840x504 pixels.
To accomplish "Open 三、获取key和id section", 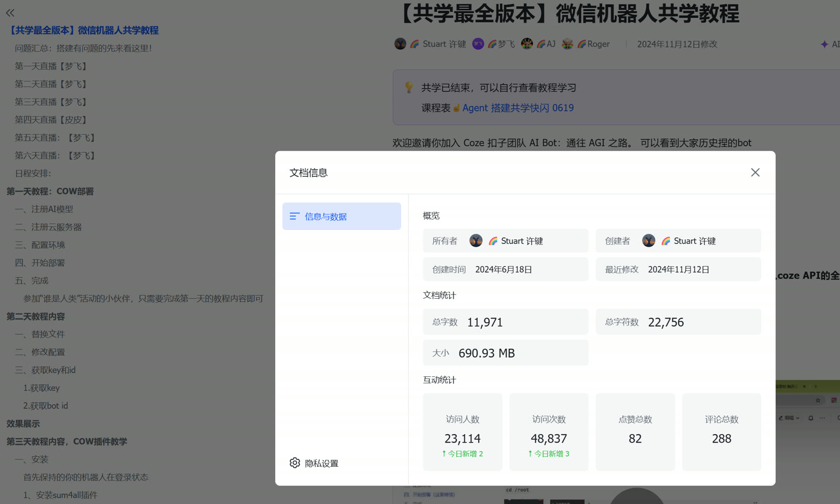I will (45, 370).
